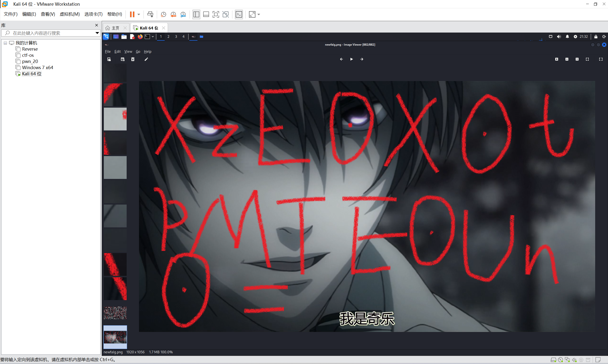Open the Image Viewer Help menu
The height and width of the screenshot is (364, 608).
click(147, 52)
